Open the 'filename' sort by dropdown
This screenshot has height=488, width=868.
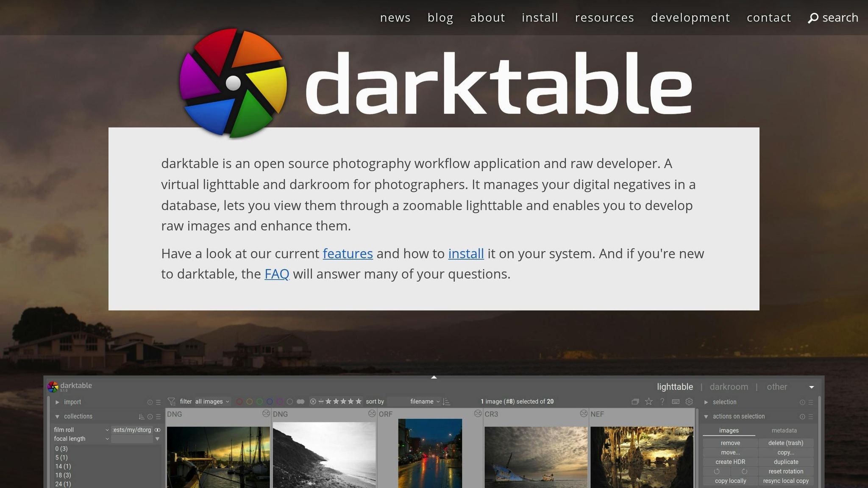coord(421,402)
